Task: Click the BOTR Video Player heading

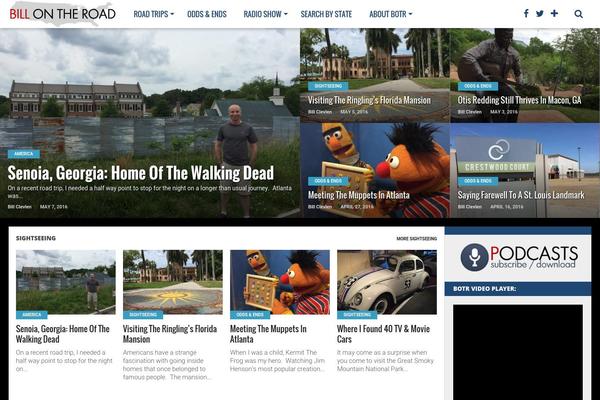Action: click(484, 289)
